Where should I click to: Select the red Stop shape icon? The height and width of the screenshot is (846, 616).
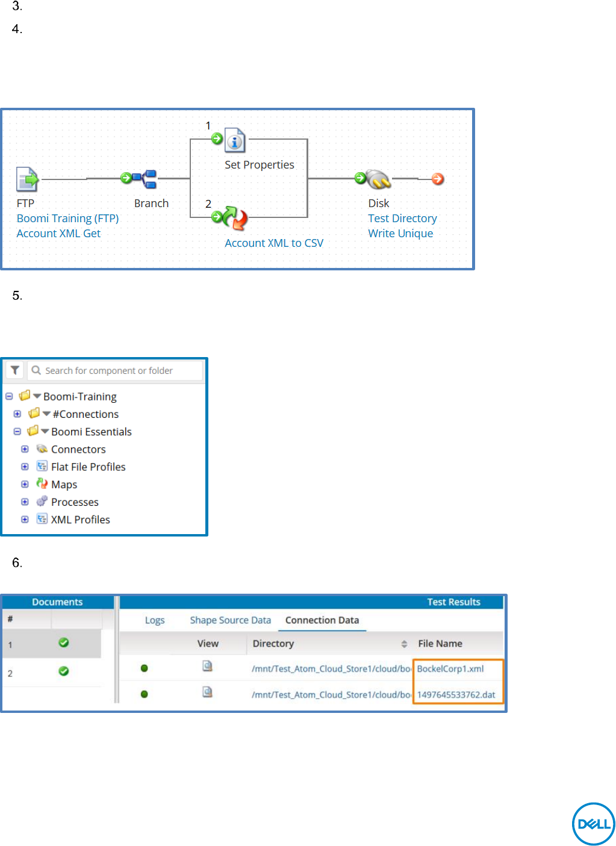438,179
